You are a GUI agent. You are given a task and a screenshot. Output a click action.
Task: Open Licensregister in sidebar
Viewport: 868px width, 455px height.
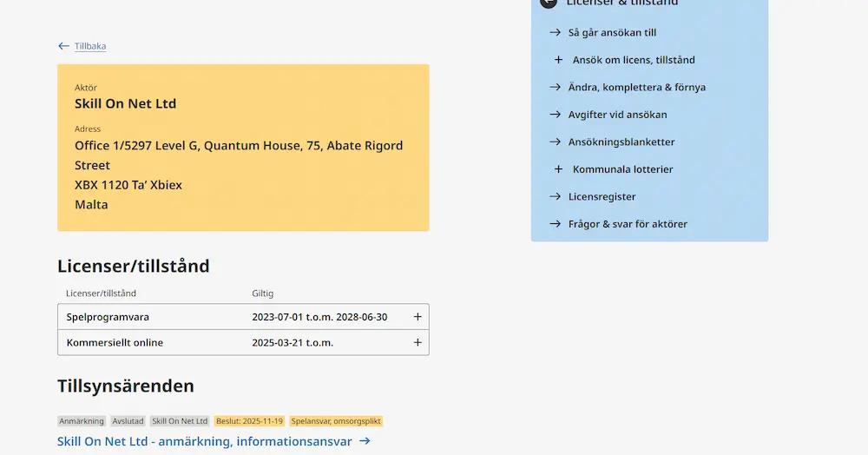point(602,196)
